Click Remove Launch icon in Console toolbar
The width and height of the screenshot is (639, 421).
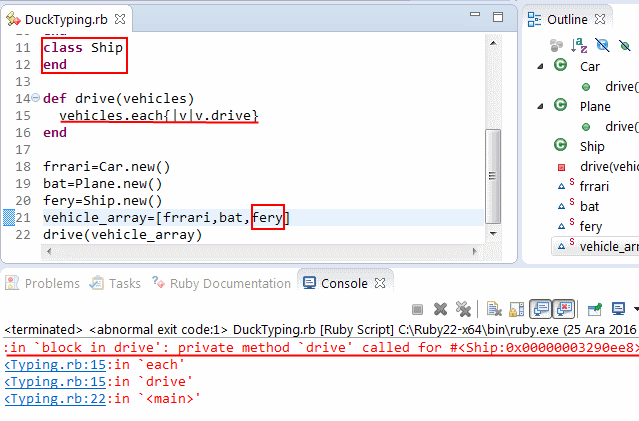click(440, 309)
